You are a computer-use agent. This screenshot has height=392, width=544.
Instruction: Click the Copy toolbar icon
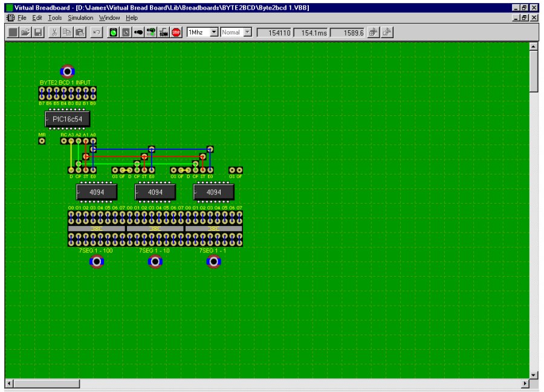(x=67, y=33)
